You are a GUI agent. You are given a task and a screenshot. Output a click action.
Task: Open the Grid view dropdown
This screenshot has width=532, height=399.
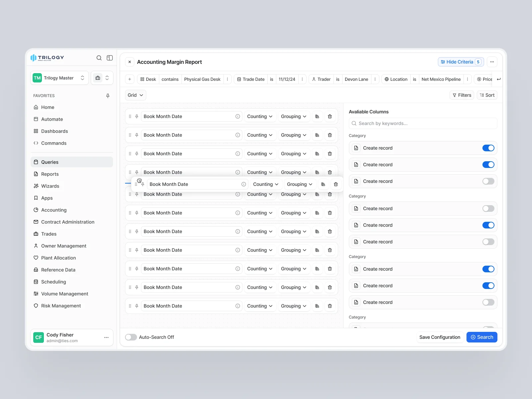click(x=136, y=95)
